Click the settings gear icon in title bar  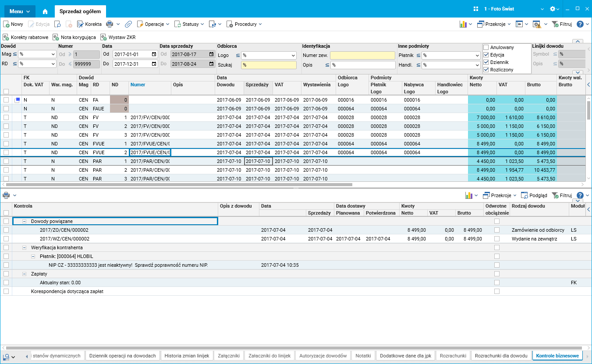point(553,9)
